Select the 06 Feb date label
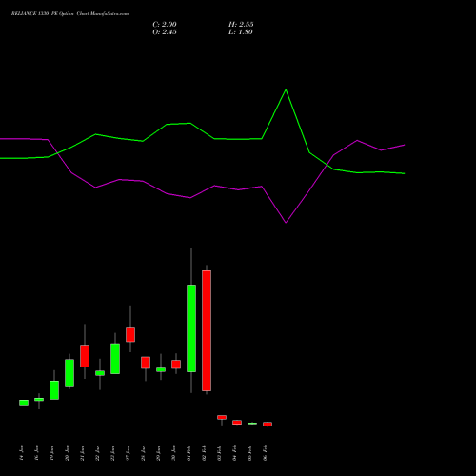Image resolution: width=476 pixels, height=476 pixels. (265, 452)
